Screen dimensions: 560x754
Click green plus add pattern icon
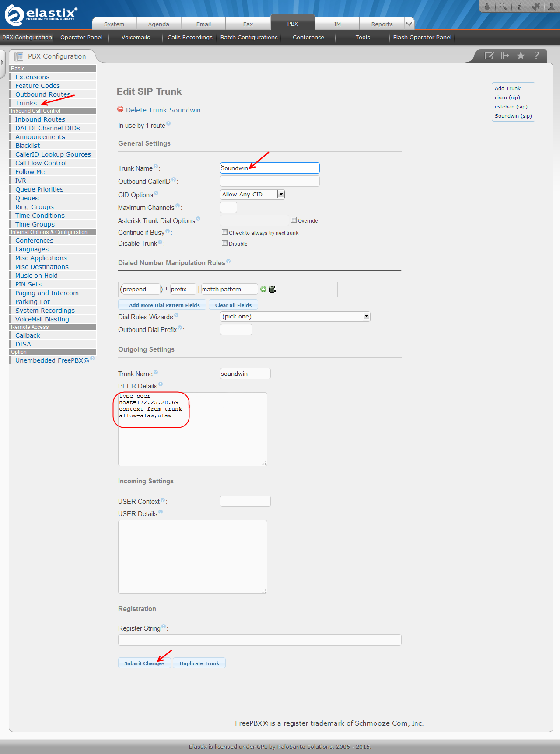click(x=263, y=289)
